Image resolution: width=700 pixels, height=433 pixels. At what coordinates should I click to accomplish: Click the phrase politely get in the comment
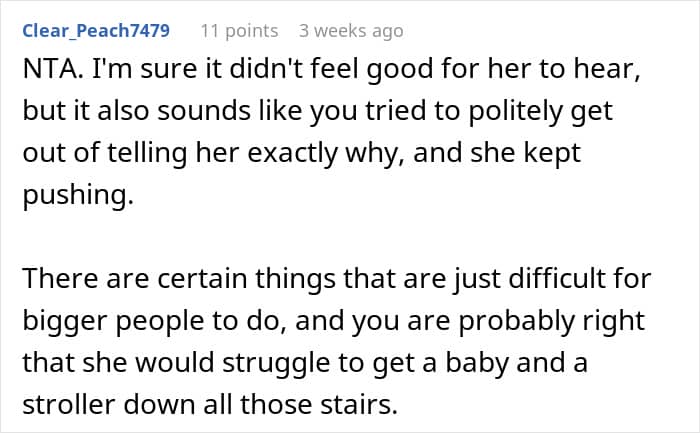tap(540, 111)
